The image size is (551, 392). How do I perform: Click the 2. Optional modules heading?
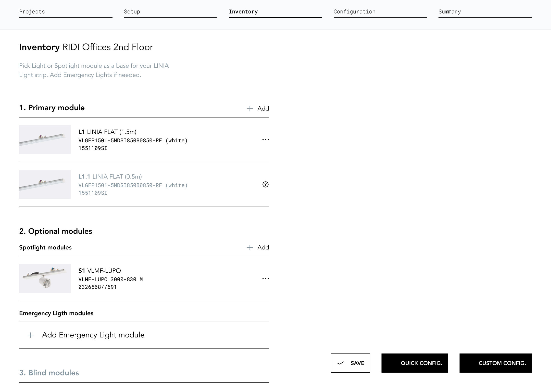click(x=56, y=231)
